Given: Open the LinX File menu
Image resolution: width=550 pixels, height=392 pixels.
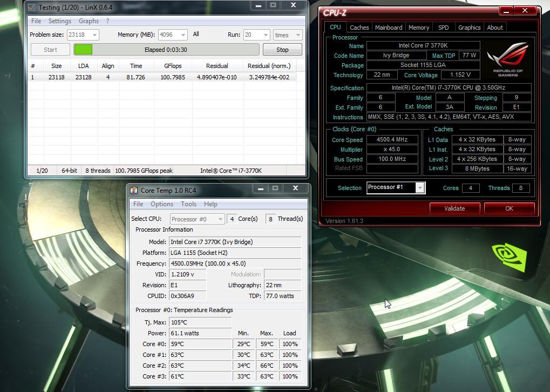Looking at the screenshot, I should point(36,21).
